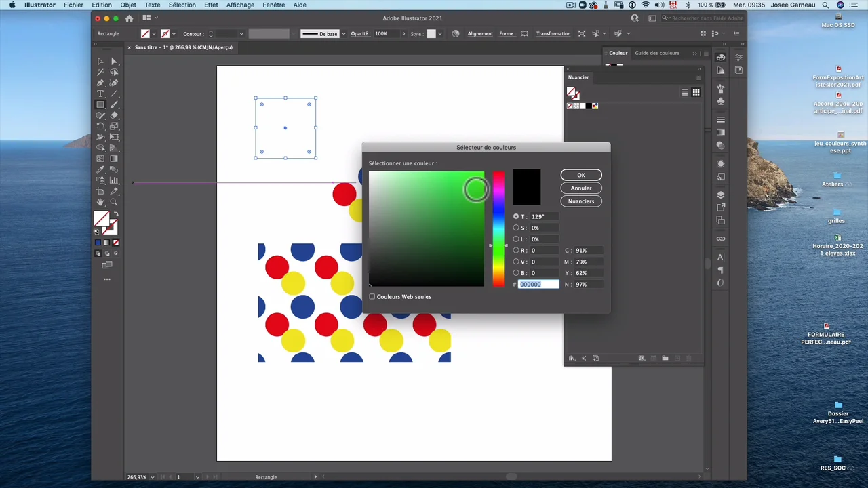The height and width of the screenshot is (488, 868).
Task: Select the T hue radio button
Action: [x=516, y=216]
